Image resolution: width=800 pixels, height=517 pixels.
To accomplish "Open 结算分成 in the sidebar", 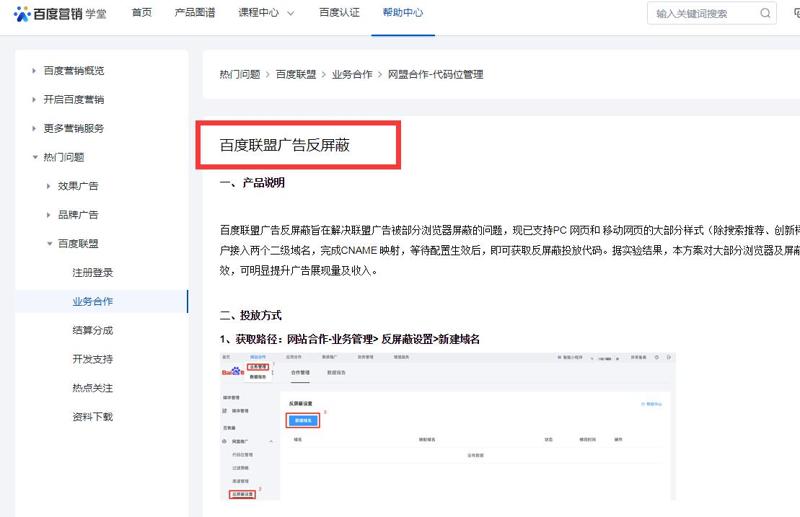I will click(x=92, y=330).
